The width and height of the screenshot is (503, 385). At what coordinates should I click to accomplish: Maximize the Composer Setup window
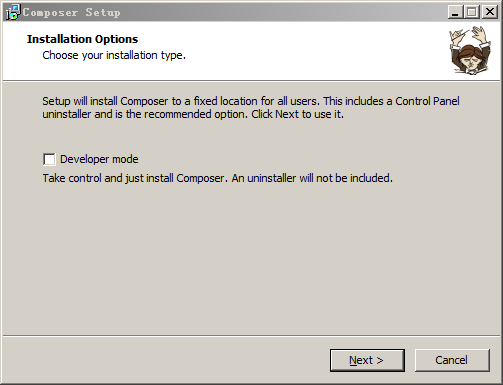click(x=472, y=12)
